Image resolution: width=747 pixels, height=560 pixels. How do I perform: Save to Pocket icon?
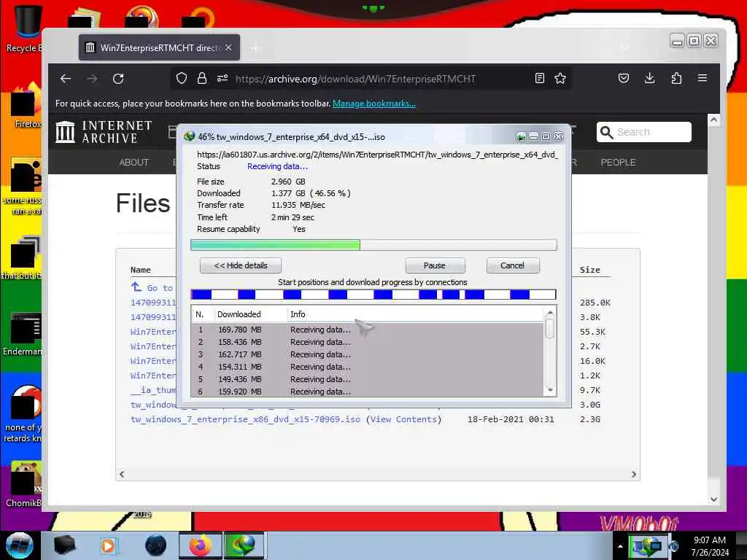tap(624, 78)
